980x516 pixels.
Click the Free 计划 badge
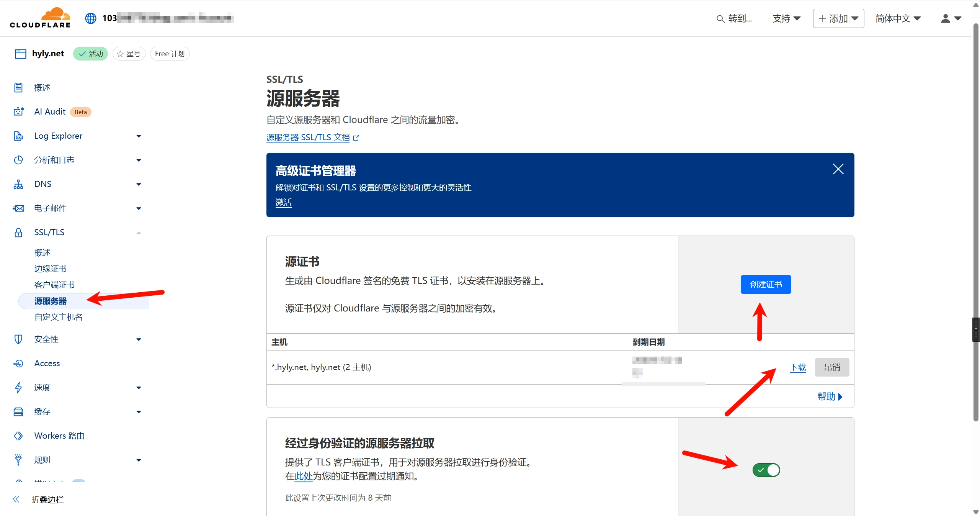(x=170, y=54)
